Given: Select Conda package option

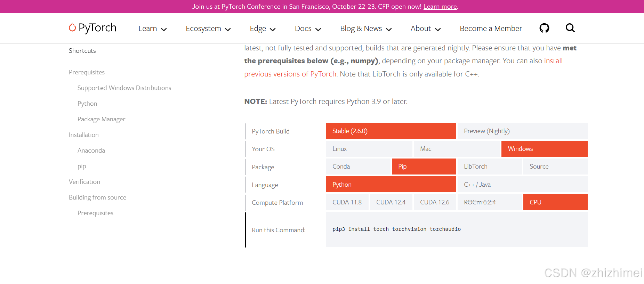Looking at the screenshot, I should (358, 167).
